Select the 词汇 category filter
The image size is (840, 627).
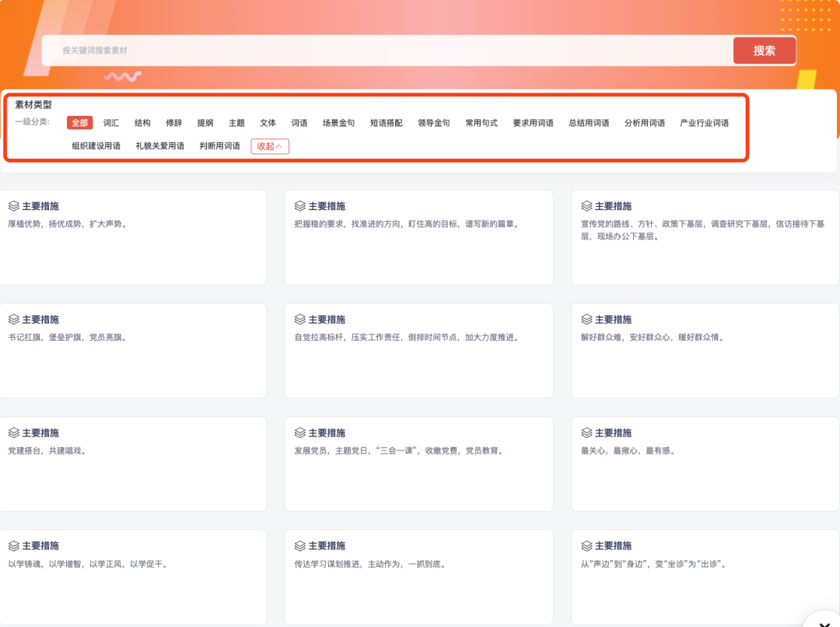110,122
